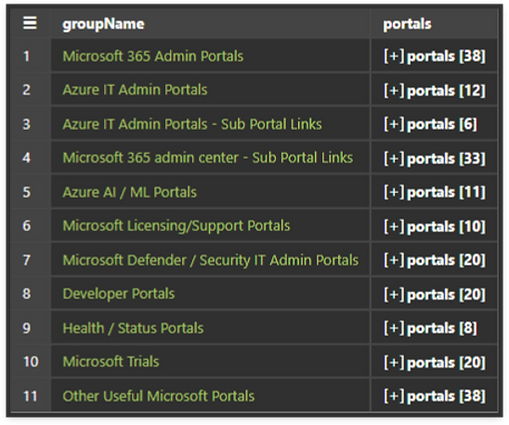509x425 pixels.
Task: Select the portals column header
Action: [434, 24]
